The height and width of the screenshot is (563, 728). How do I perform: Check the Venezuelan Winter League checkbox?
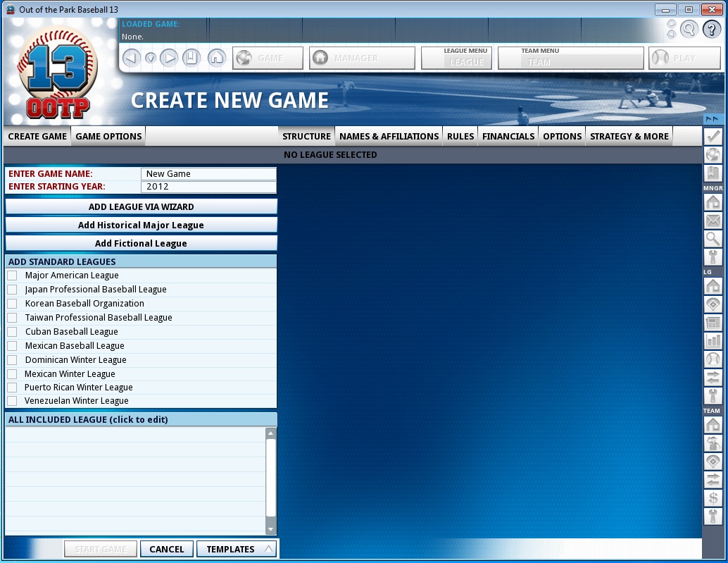coord(13,401)
